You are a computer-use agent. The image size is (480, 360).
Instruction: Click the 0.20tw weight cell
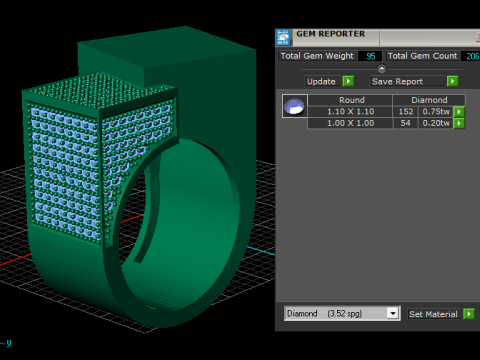(x=436, y=123)
